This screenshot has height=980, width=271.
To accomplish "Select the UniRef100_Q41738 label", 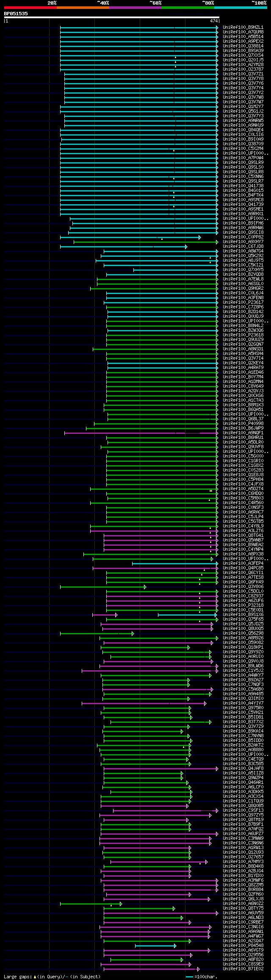I will [x=243, y=186].
